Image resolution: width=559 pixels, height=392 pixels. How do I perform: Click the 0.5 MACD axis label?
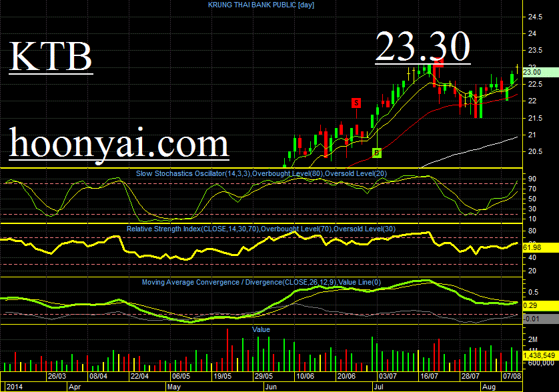pyautogui.click(x=534, y=292)
